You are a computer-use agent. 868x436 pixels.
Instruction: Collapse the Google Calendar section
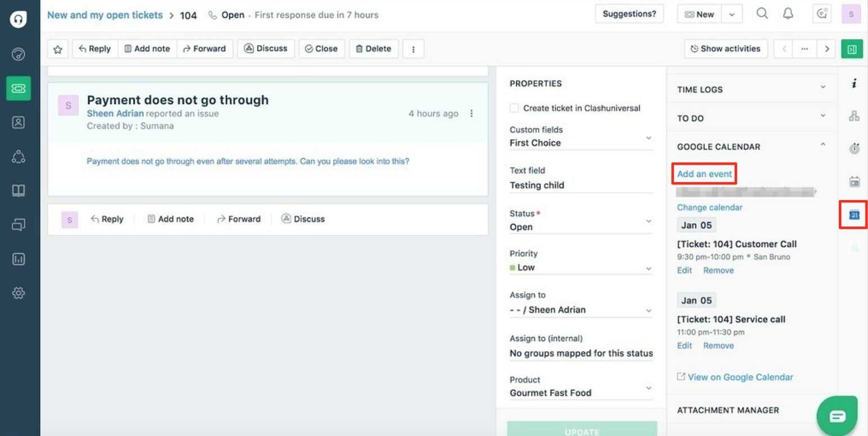click(823, 146)
